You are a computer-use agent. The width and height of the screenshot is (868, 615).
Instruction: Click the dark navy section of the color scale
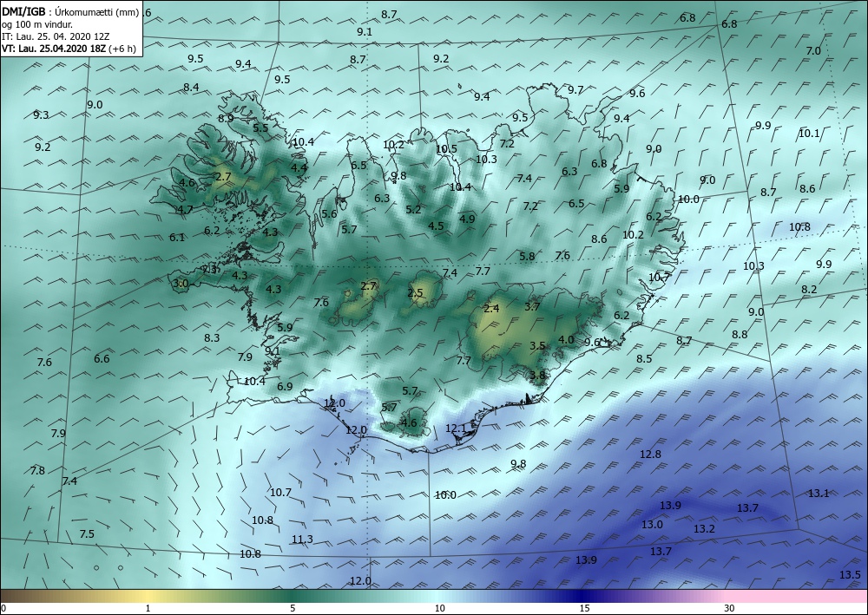point(582,596)
